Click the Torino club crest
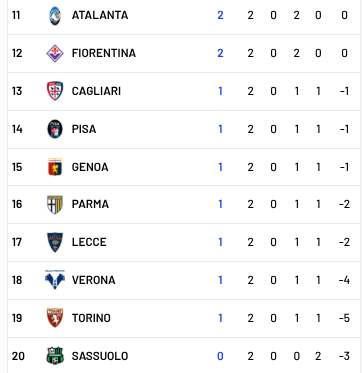The width and height of the screenshot is (362, 373). click(x=55, y=318)
